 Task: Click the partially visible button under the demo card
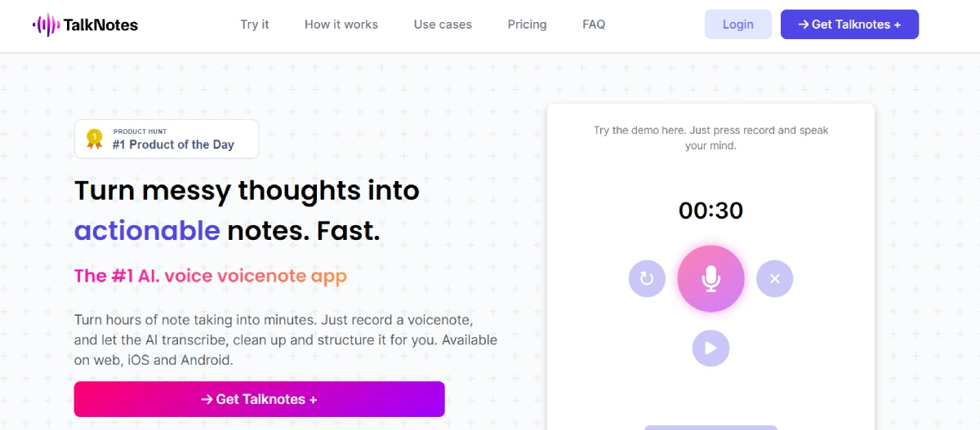(x=710, y=427)
